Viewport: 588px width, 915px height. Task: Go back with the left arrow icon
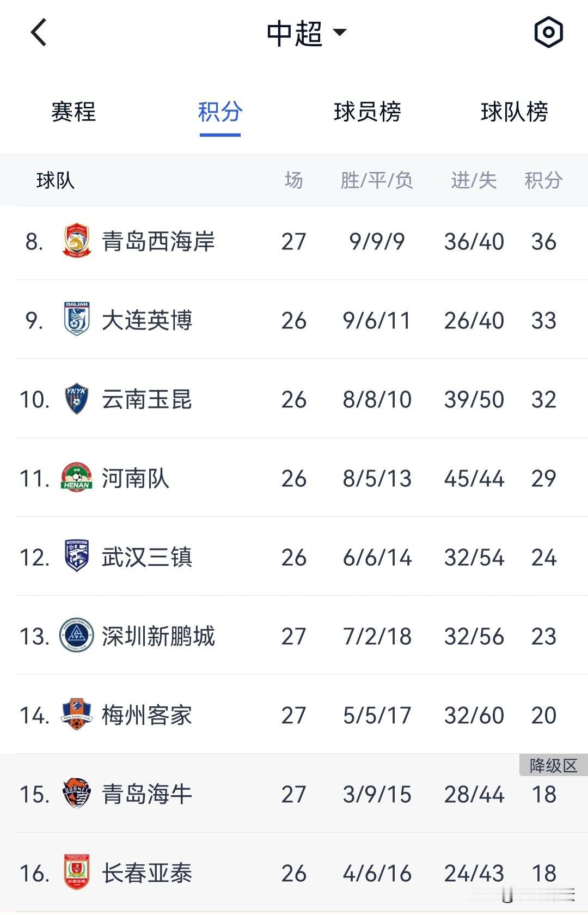(39, 33)
